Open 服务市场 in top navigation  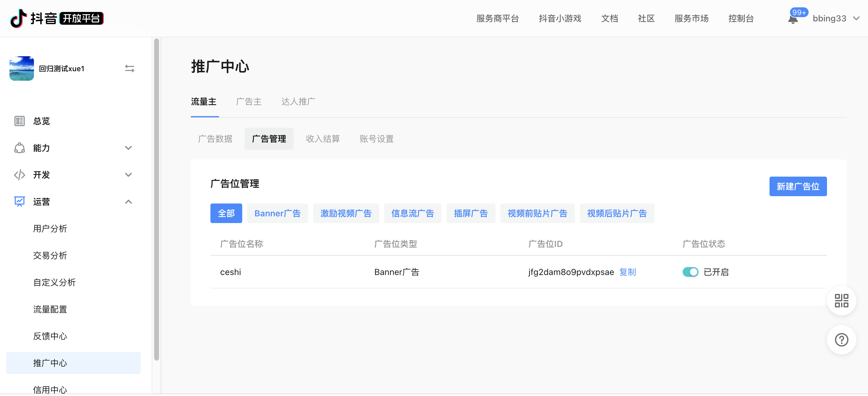(x=692, y=19)
